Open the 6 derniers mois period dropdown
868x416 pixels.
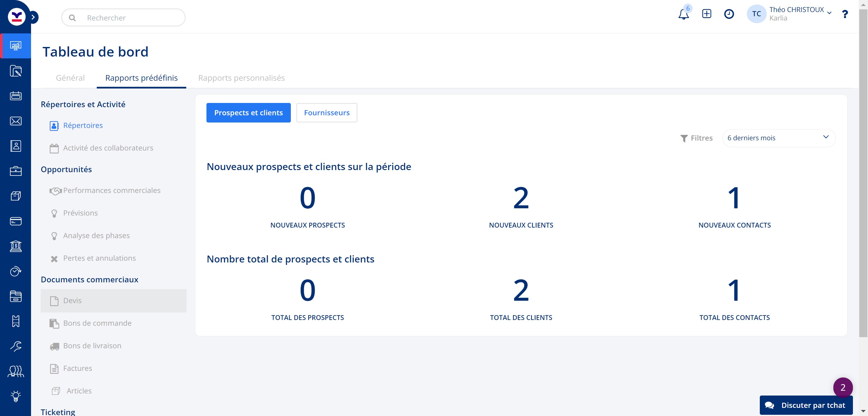[x=778, y=138]
